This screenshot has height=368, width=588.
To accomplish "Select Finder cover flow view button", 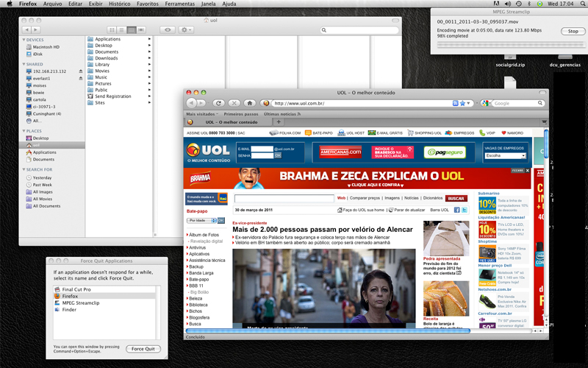I will 141,29.
